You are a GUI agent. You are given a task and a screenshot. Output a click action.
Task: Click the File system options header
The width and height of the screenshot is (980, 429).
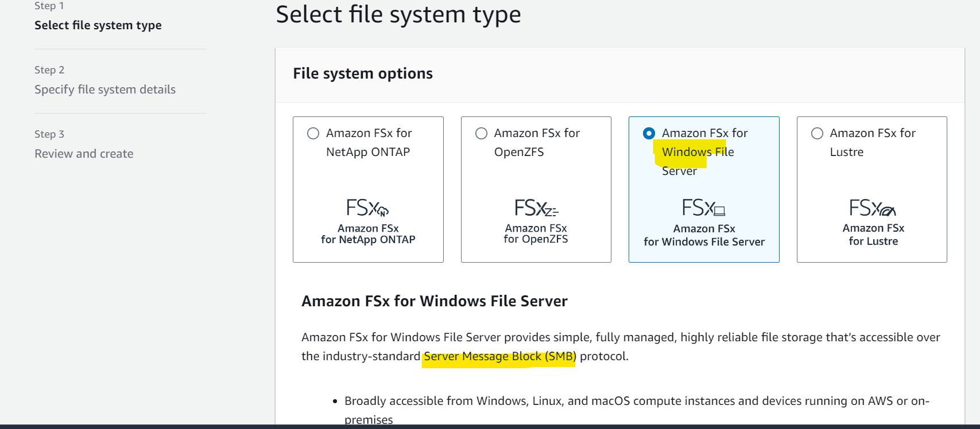(x=363, y=73)
